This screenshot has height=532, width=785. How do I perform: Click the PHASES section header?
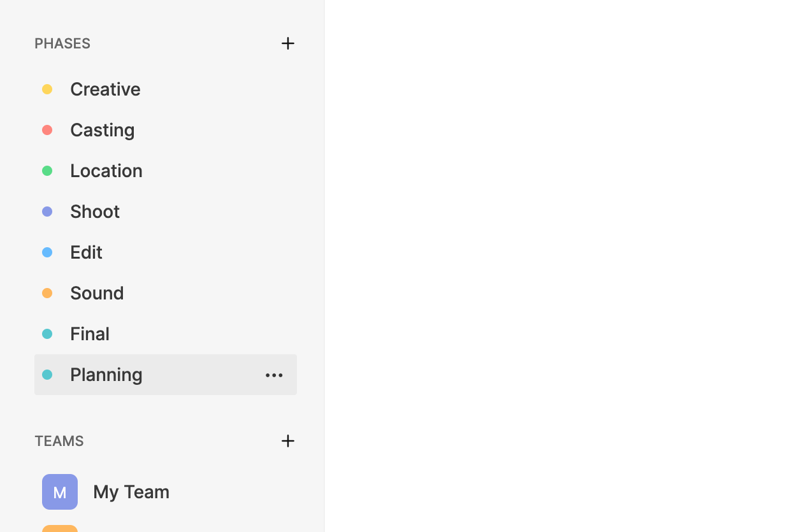coord(62,43)
